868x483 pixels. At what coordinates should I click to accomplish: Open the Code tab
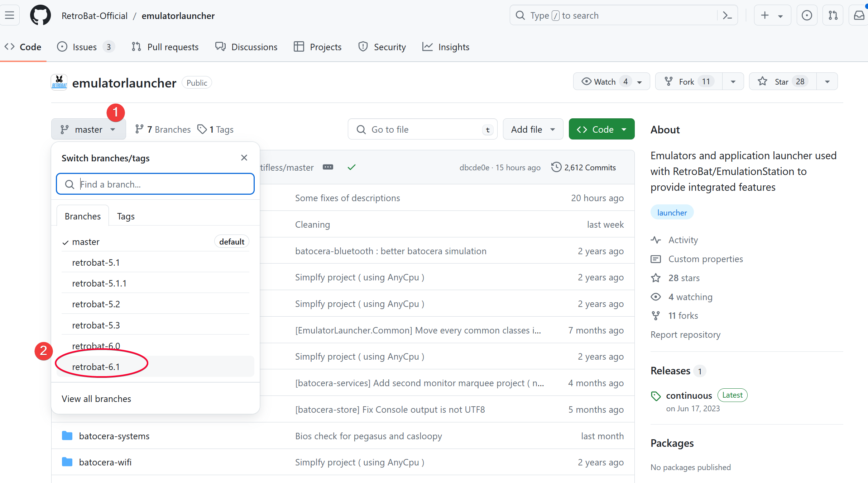tap(23, 47)
